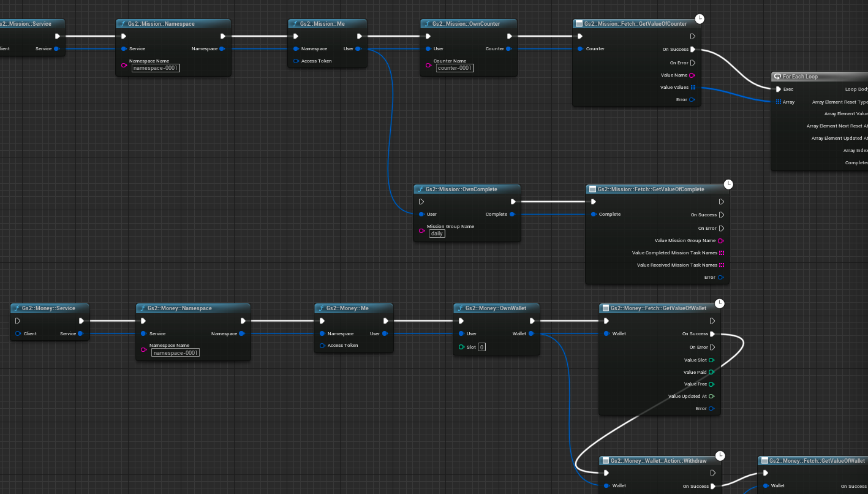Viewport: 868px width, 494px height.
Task: Click exec output pin of Mission::Namespace node
Action: (x=222, y=36)
